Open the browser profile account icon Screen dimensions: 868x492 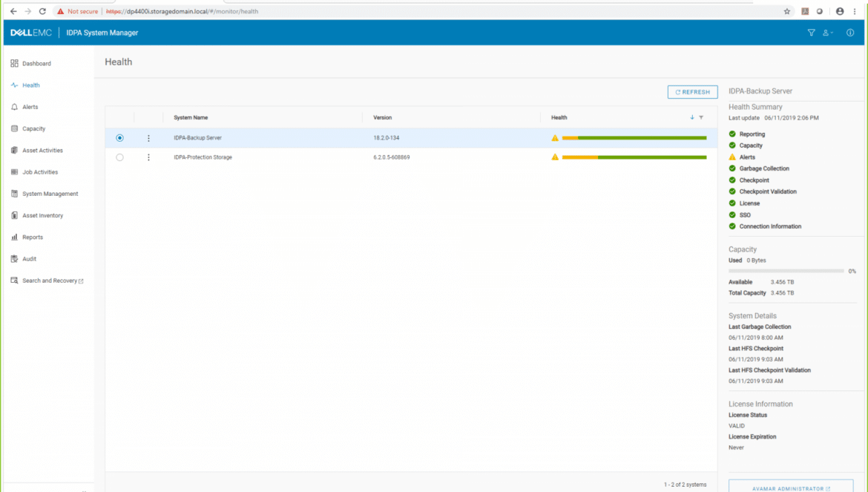point(840,11)
